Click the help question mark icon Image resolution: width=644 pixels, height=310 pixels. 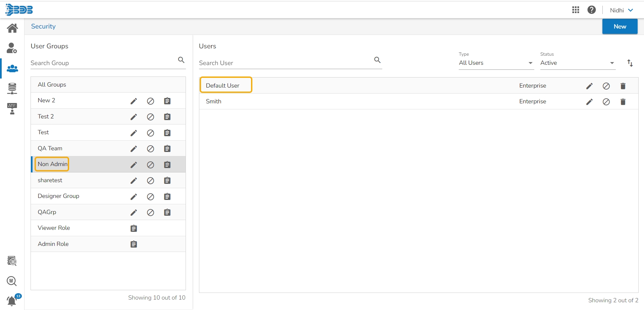[591, 10]
